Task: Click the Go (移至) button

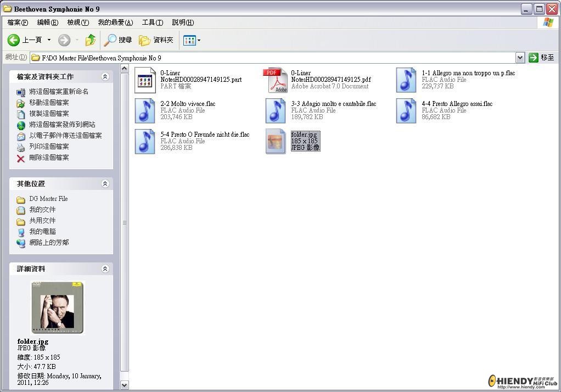Action: (541, 58)
